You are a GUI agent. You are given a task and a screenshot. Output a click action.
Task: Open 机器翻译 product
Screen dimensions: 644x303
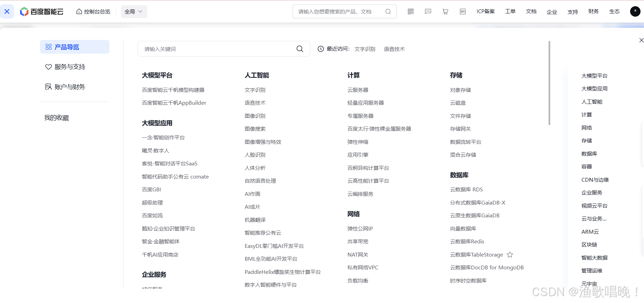pos(255,220)
